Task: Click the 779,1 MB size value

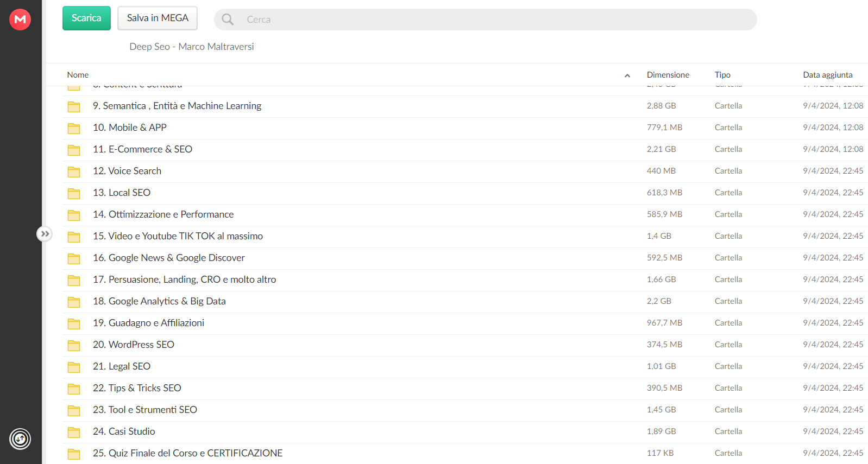Action: click(664, 128)
